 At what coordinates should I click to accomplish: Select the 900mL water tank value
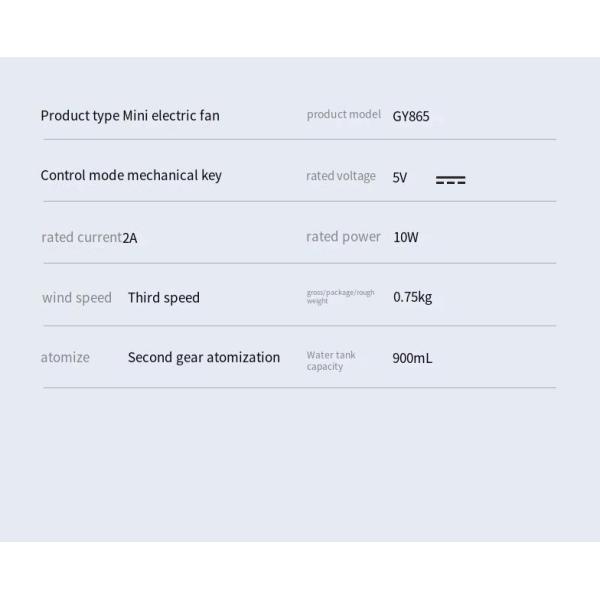tap(412, 358)
